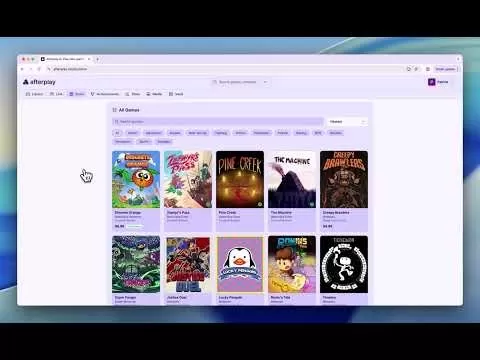Close the afterplay browser tab

tap(89, 59)
